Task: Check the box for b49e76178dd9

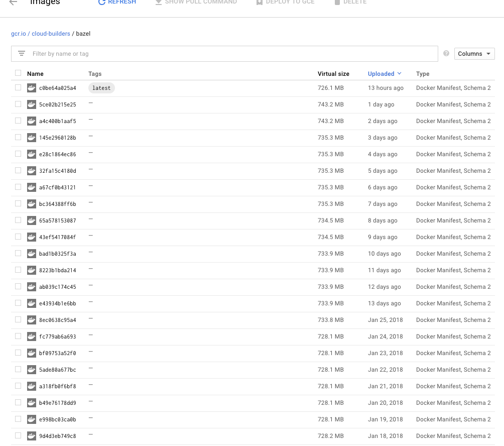Action: click(x=18, y=402)
